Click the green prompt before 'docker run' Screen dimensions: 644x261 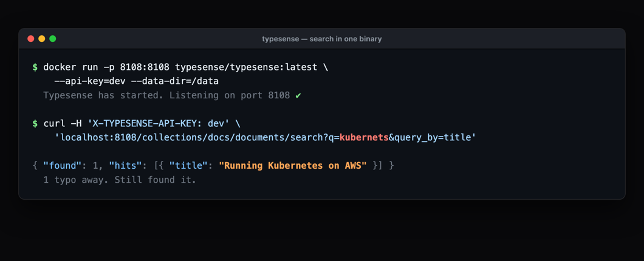(35, 67)
